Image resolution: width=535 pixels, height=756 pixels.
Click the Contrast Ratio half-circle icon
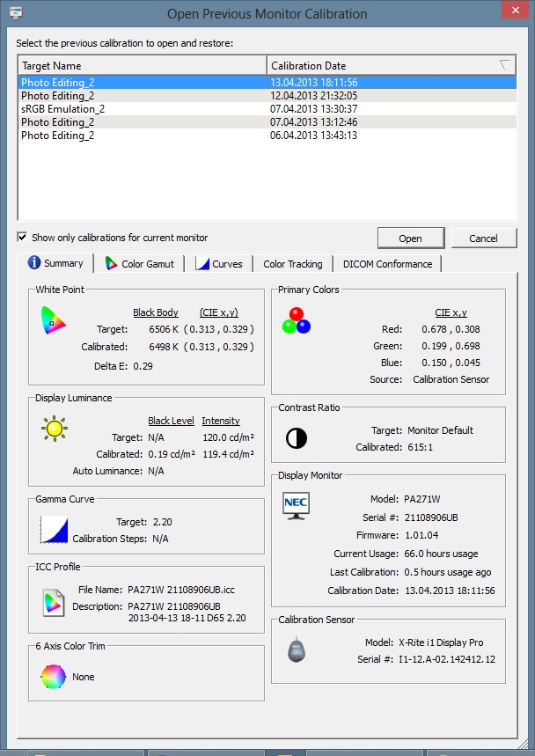click(x=296, y=437)
